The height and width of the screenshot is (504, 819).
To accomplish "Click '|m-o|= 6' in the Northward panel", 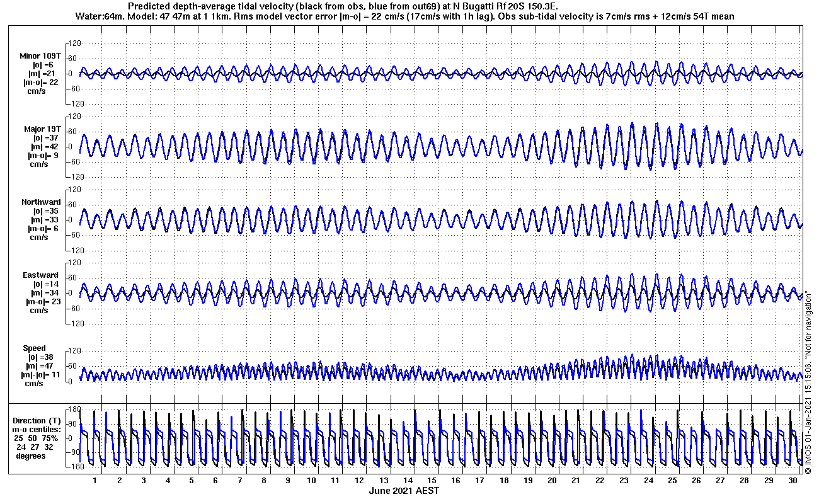I will tap(43, 228).
